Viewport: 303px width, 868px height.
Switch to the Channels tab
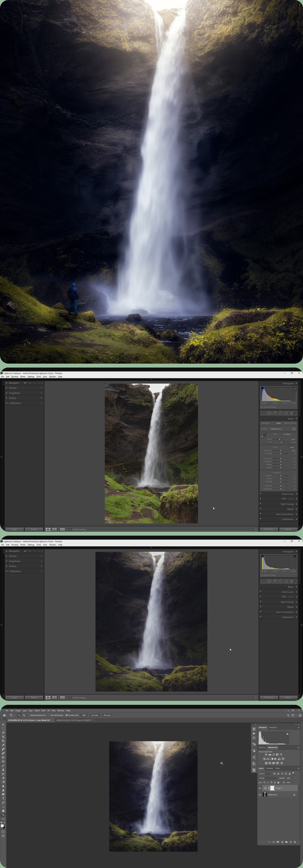point(270,768)
